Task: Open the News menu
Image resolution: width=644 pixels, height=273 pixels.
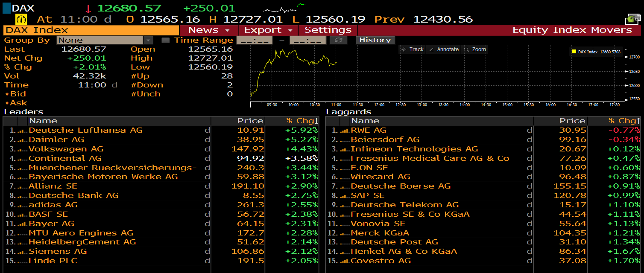Action: [209, 30]
